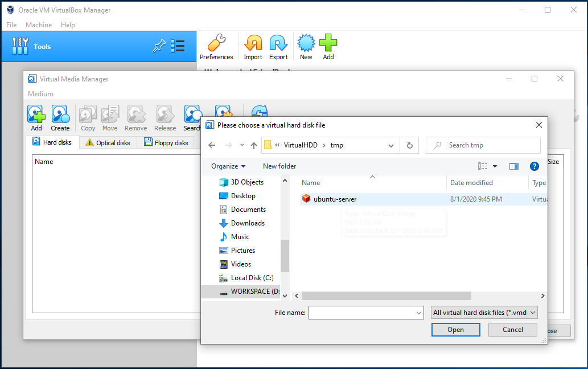Click in the File name field
The width and height of the screenshot is (588, 369).
361,313
